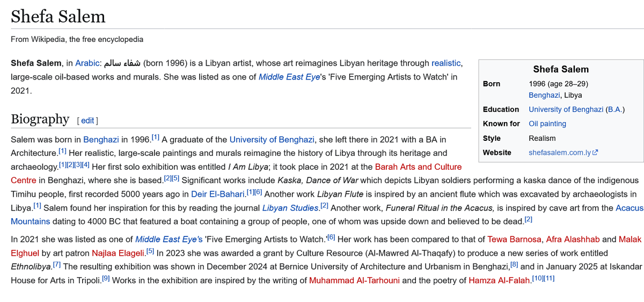Image resolution: width=644 pixels, height=302 pixels.
Task: Open citation [2] after Libyan Studies
Action: (325, 205)
